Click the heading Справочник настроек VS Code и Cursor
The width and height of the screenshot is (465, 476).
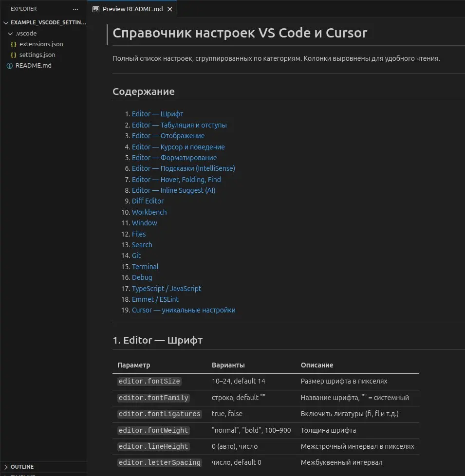[240, 33]
